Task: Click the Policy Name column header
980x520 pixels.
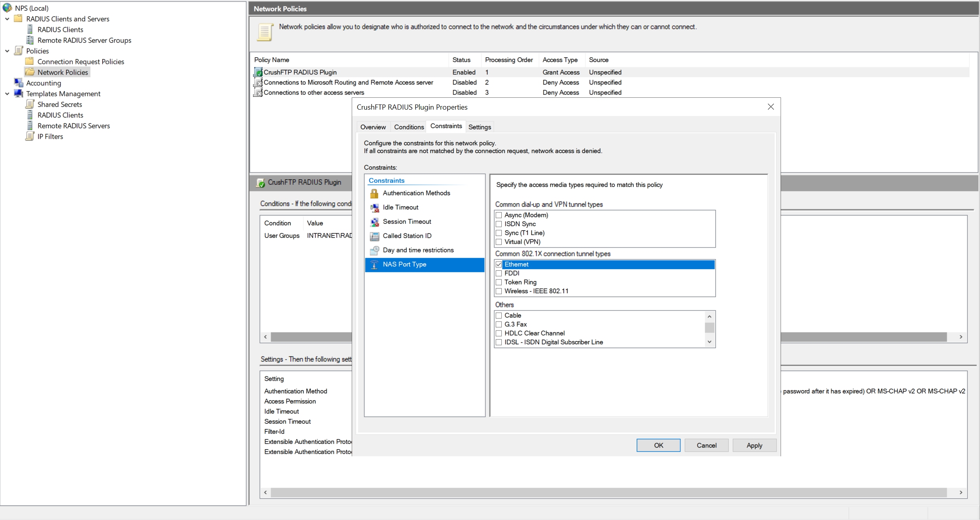Action: [350, 60]
